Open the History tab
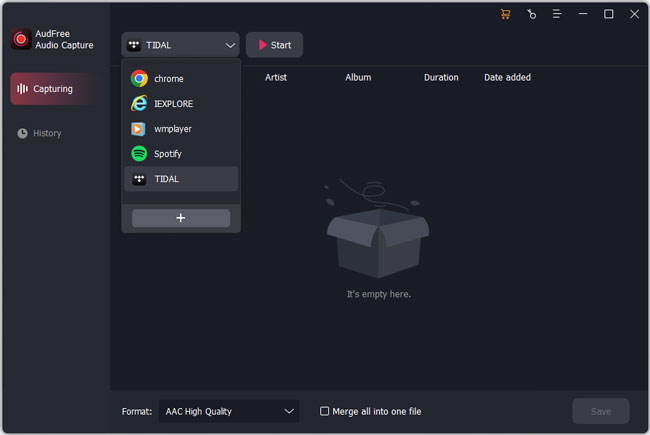 (x=39, y=133)
